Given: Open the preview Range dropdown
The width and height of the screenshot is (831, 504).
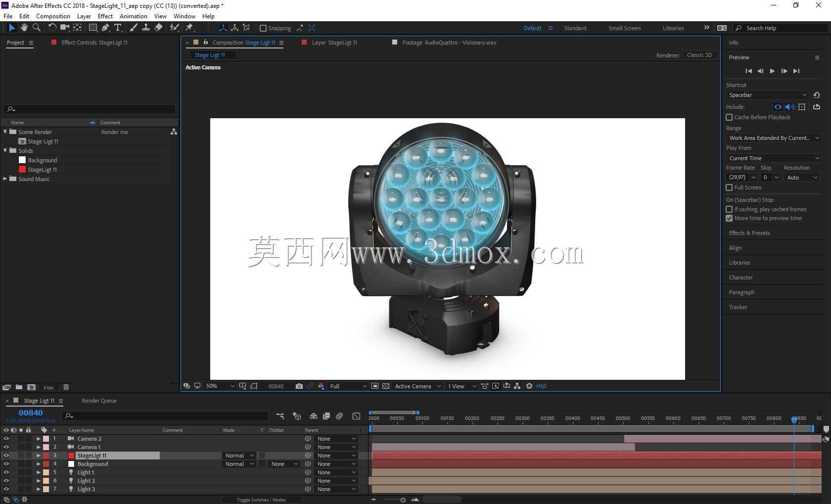Looking at the screenshot, I should point(774,138).
